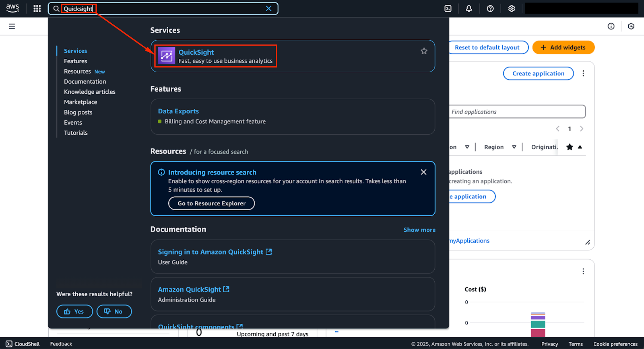Open the Data Exports feature link

click(x=178, y=111)
